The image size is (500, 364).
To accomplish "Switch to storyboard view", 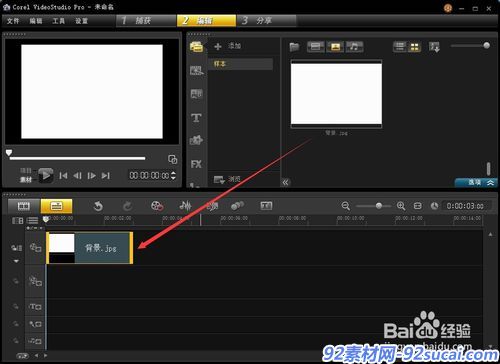I will pyautogui.click(x=24, y=206).
